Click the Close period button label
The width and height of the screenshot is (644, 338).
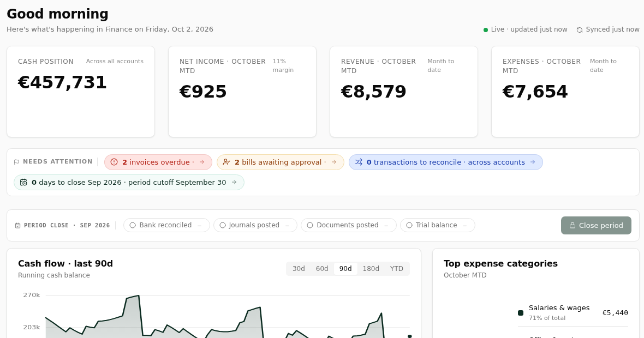click(601, 225)
